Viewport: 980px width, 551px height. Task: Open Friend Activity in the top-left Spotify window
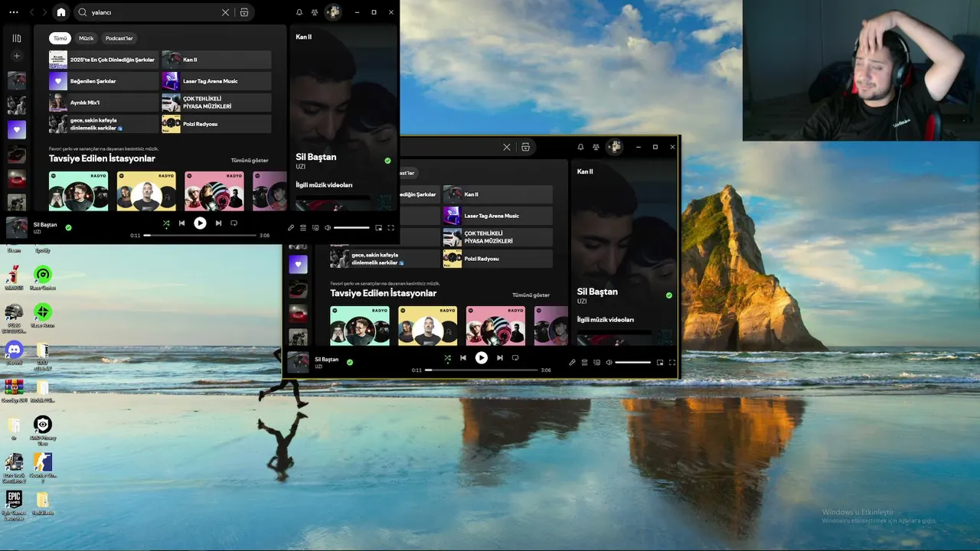[315, 12]
